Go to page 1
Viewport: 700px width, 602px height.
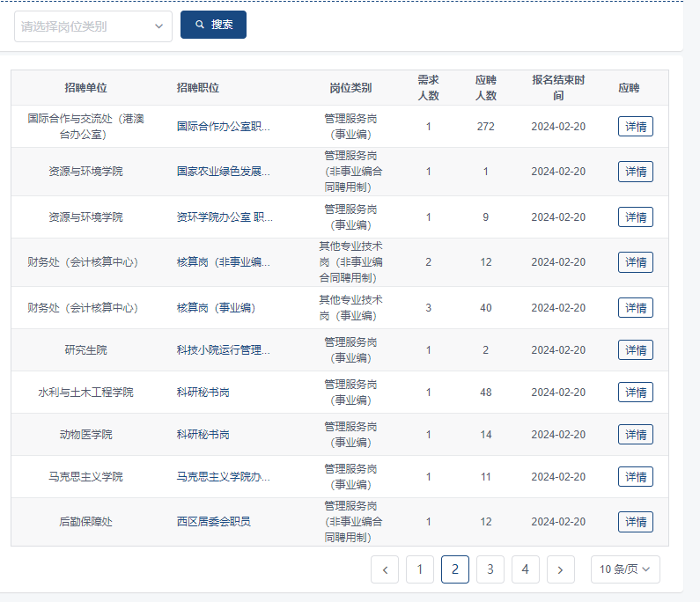coord(420,569)
